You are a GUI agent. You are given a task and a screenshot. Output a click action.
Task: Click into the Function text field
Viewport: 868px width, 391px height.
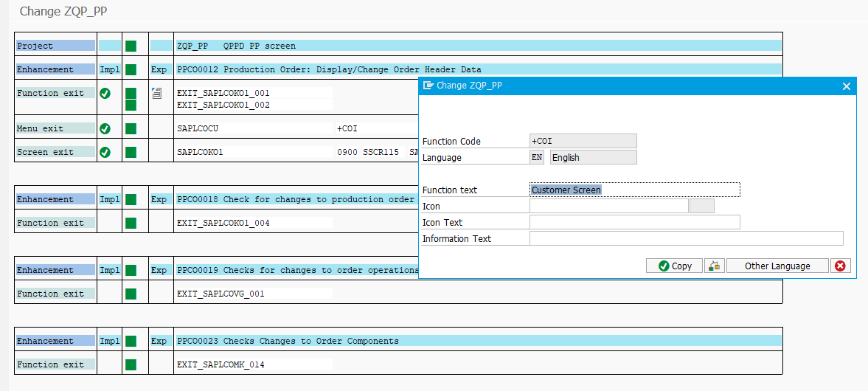point(634,190)
